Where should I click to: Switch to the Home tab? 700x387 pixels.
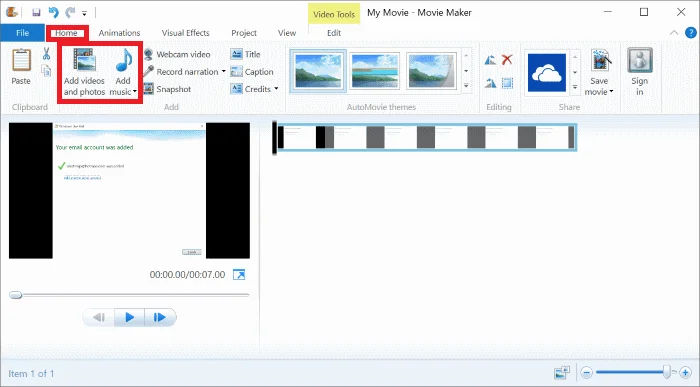[x=67, y=33]
